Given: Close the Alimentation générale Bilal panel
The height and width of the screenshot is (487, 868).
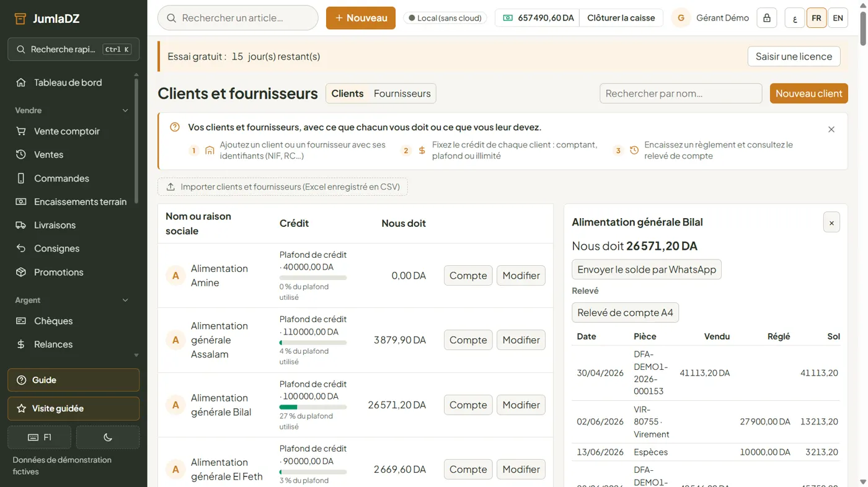Looking at the screenshot, I should click(831, 222).
